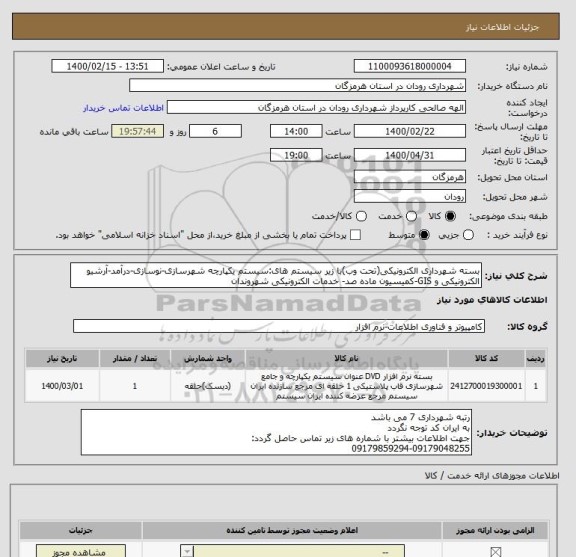Open the license status dropdown arrow
The height and width of the screenshot is (557, 576).
click(187, 551)
